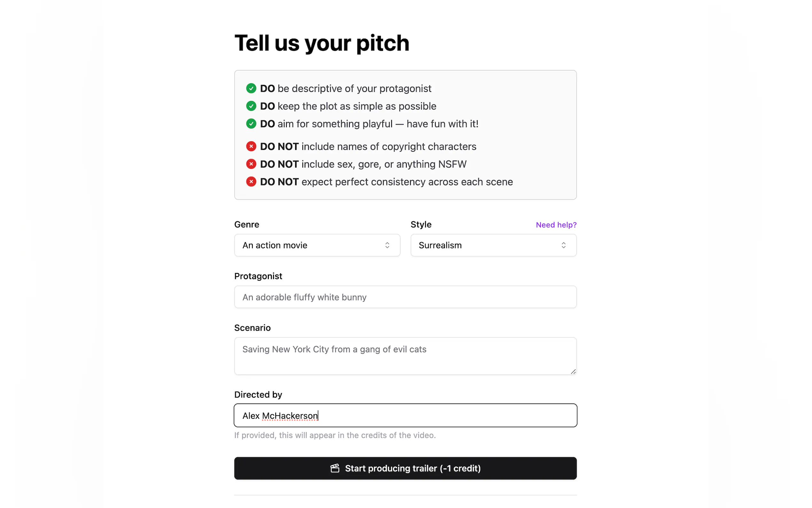Click the Genre label above the selector
This screenshot has width=812, height=508.
click(x=247, y=225)
